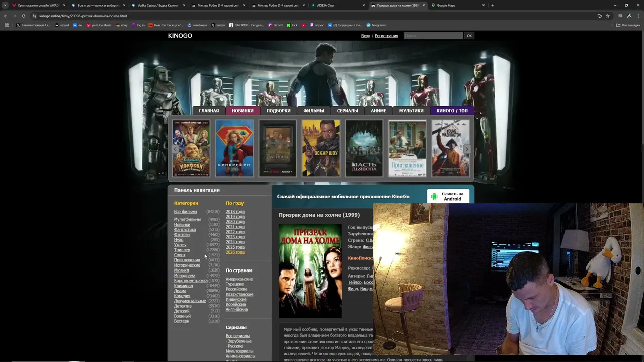Viewport: 644px width, 362px height.
Task: Open the tab search chevron in tab strip
Action: click(6, 5)
